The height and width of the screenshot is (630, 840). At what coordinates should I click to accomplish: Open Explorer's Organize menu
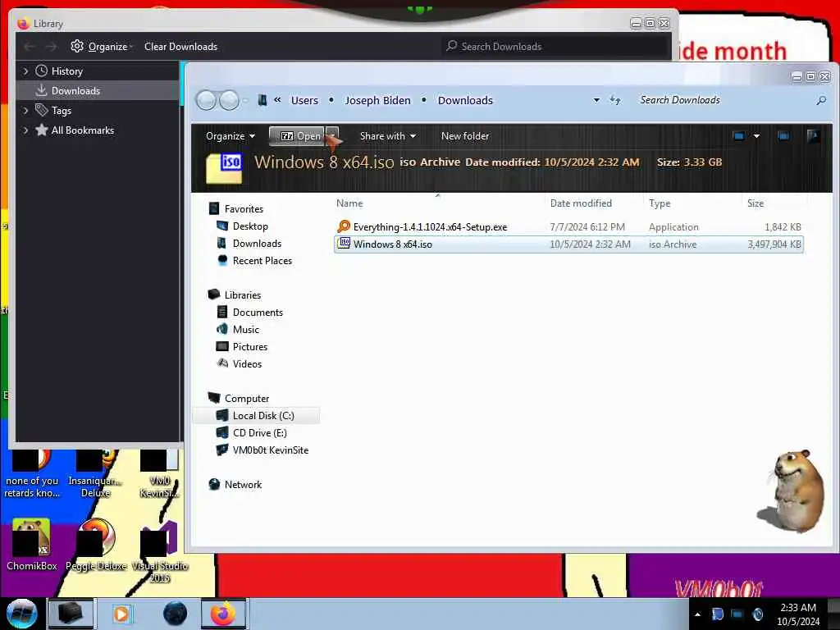click(x=231, y=136)
